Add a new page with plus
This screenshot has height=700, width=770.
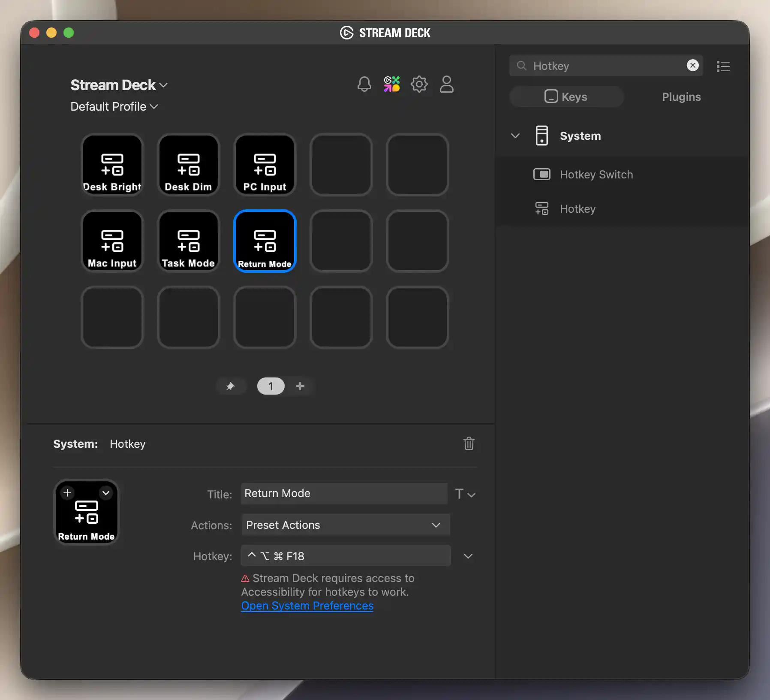pyautogui.click(x=300, y=386)
